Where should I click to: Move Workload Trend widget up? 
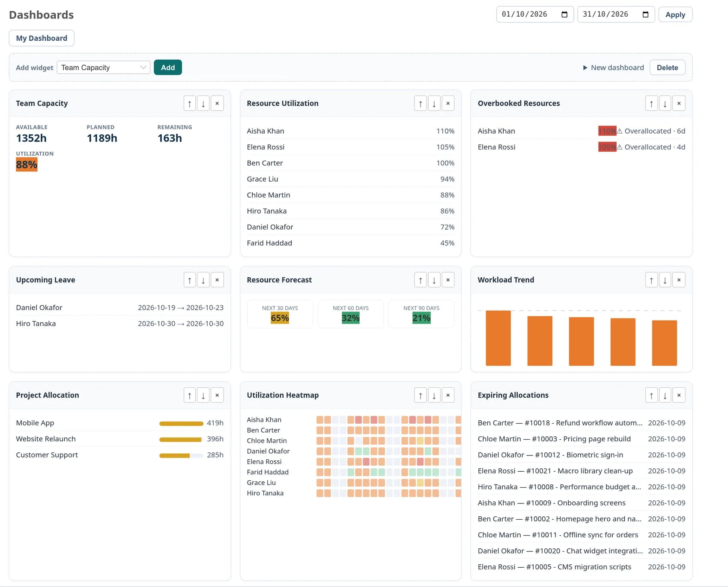coord(651,280)
